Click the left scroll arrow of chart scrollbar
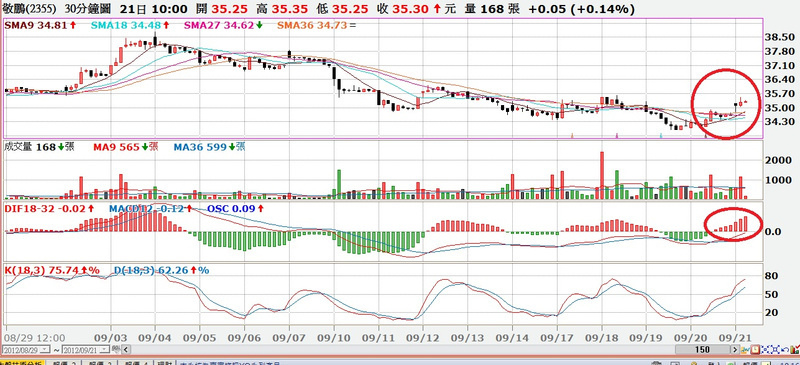 pos(126,350)
